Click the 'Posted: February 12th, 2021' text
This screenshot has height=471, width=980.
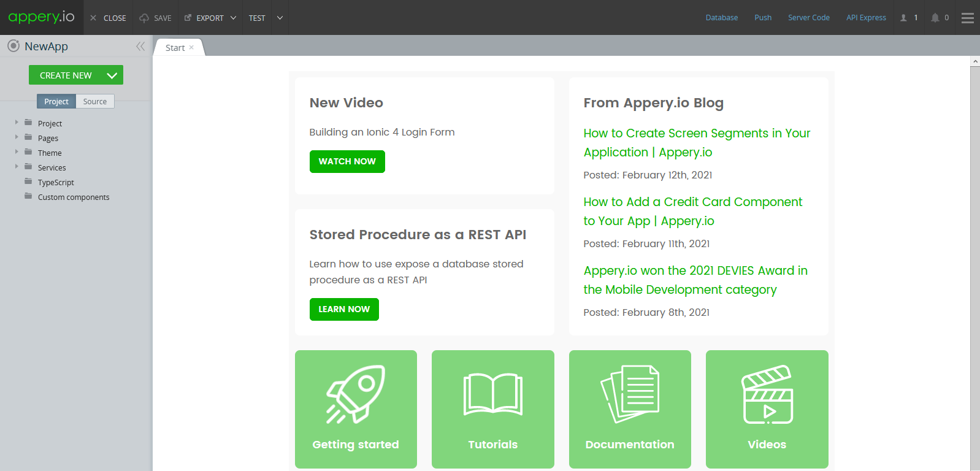[648, 175]
